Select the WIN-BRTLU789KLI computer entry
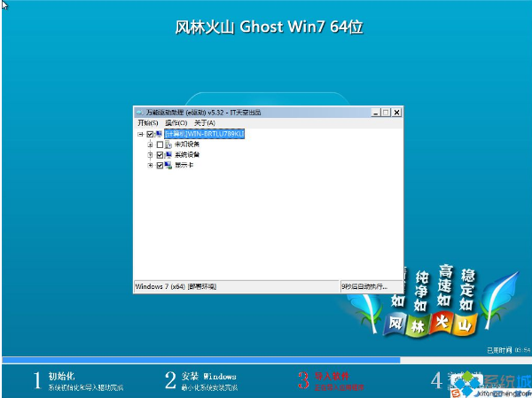 coord(204,134)
